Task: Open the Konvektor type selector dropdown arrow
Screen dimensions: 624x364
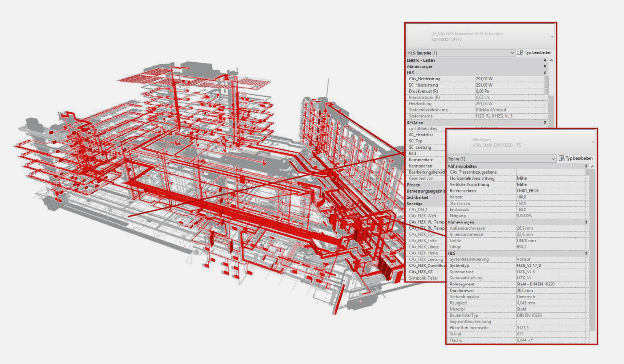Action: click(x=552, y=36)
